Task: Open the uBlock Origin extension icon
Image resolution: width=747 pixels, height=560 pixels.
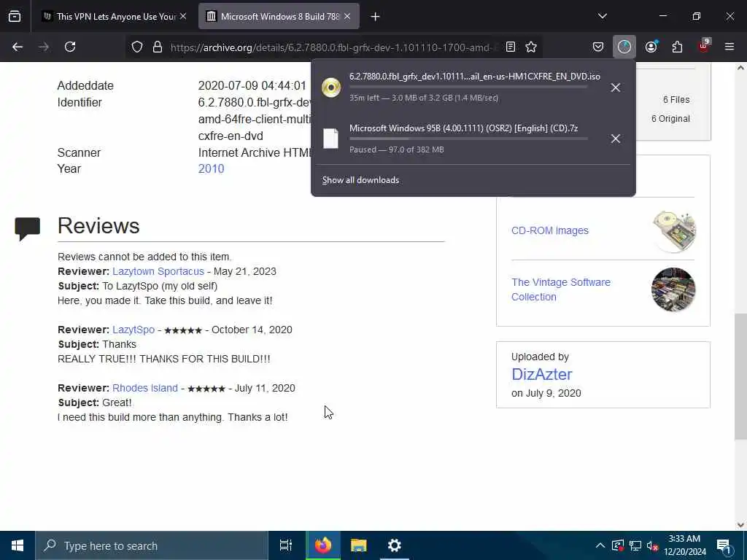Action: pos(704,46)
